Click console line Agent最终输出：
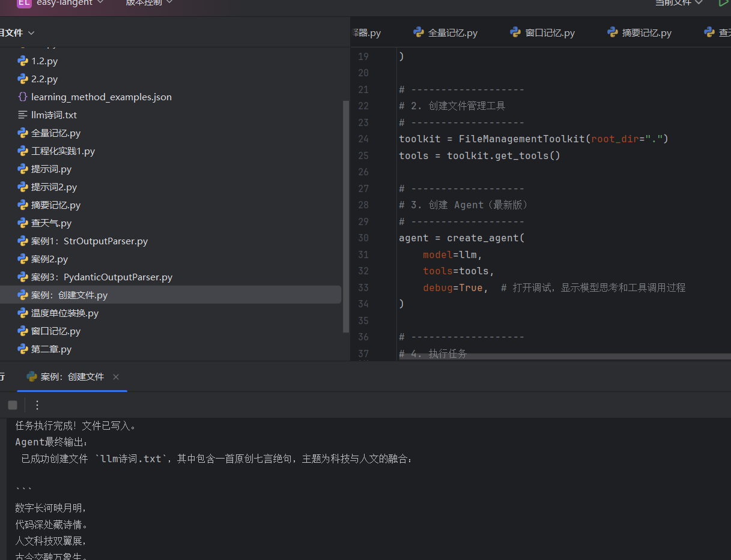Screen dimensions: 731x560 pos(52,442)
